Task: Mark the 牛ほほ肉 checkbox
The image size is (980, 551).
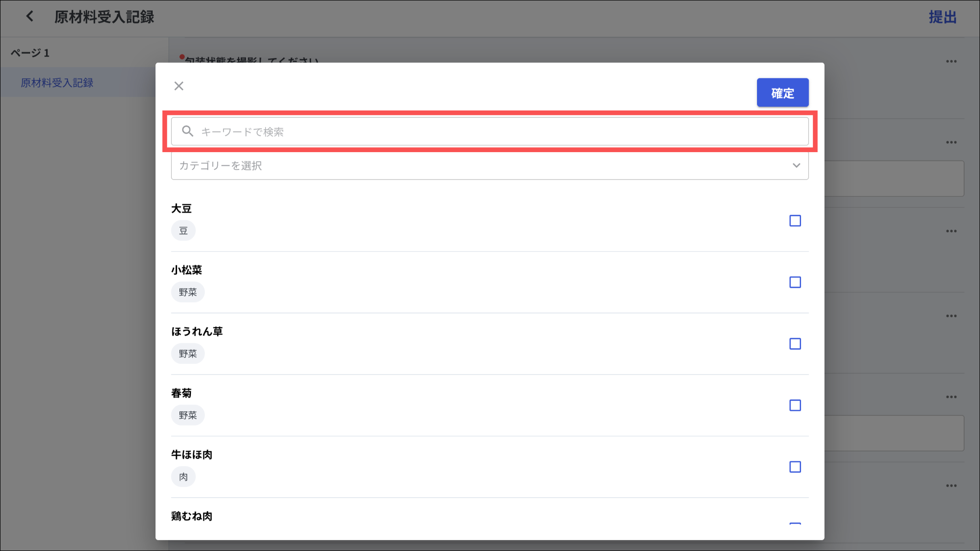Action: pyautogui.click(x=795, y=467)
